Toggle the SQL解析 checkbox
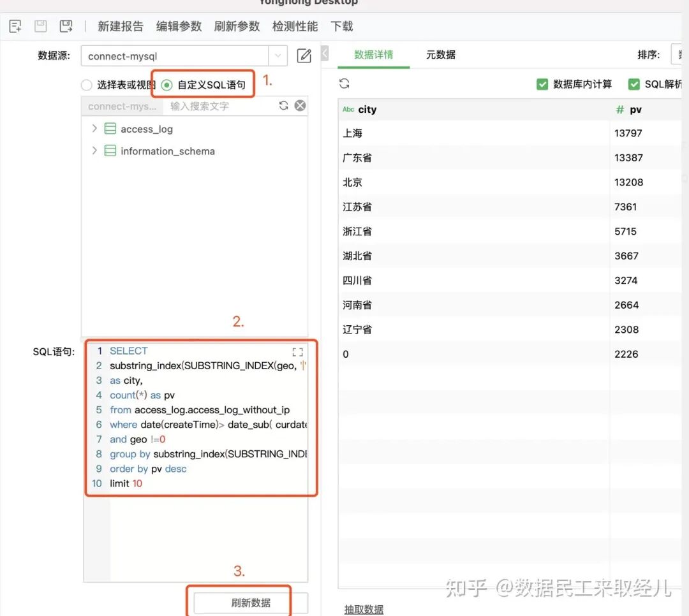The image size is (689, 616). (635, 84)
